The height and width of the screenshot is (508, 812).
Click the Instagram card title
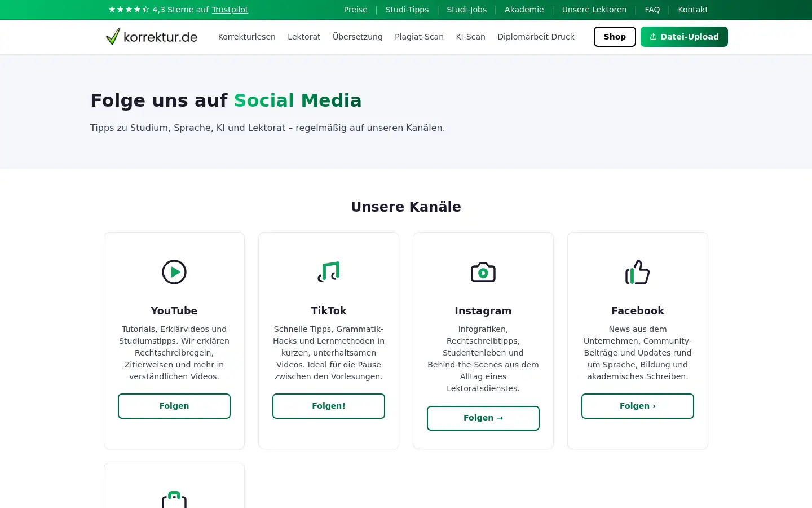(483, 311)
